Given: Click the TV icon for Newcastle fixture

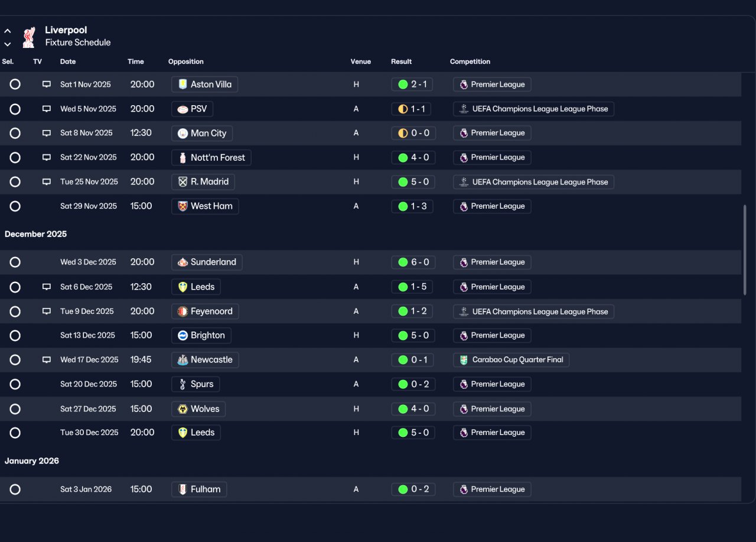Looking at the screenshot, I should click(47, 359).
